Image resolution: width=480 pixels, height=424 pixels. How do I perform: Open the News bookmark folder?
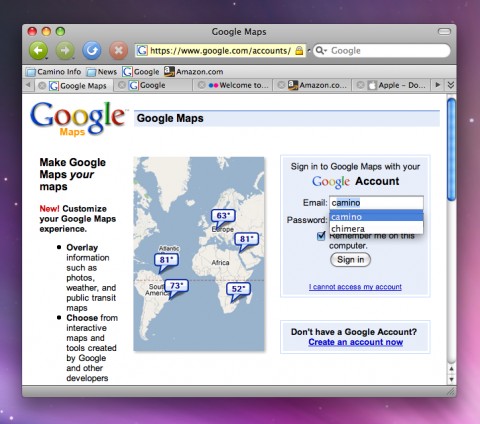[x=102, y=72]
